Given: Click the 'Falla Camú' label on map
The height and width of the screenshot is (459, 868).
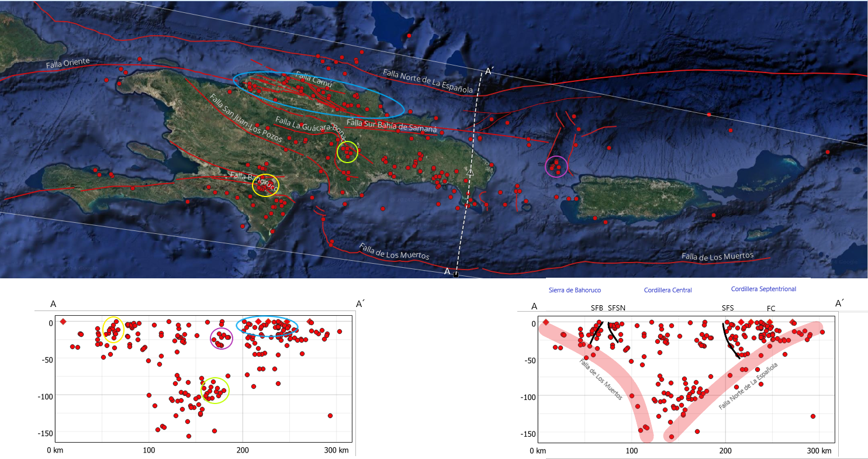Looking at the screenshot, I should click(x=313, y=80).
